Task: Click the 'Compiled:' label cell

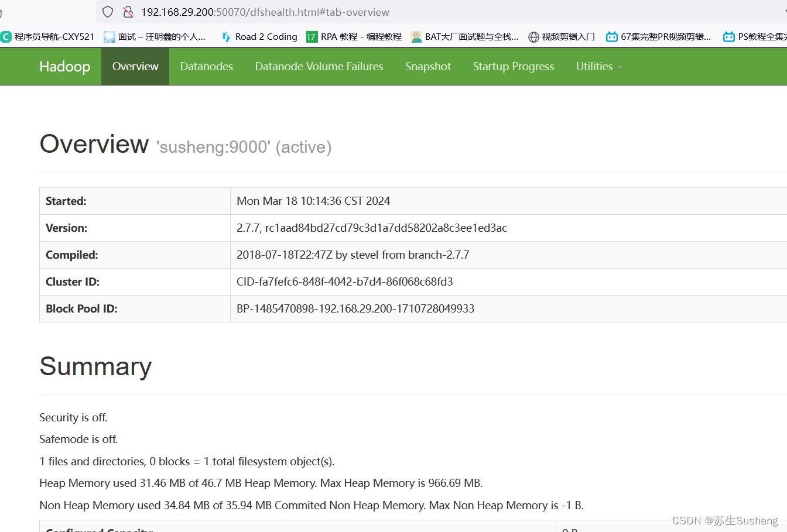Action: click(x=135, y=255)
